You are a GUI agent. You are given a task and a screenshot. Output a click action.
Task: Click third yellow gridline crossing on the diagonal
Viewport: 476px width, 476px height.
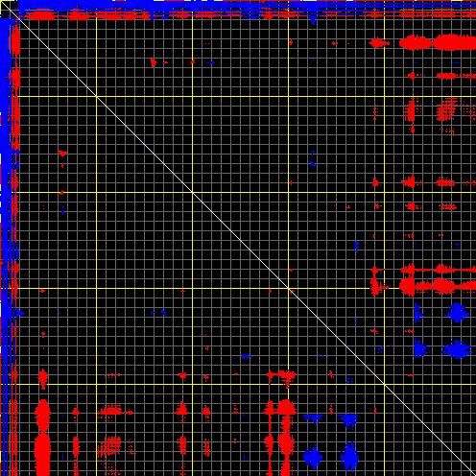click(288, 288)
